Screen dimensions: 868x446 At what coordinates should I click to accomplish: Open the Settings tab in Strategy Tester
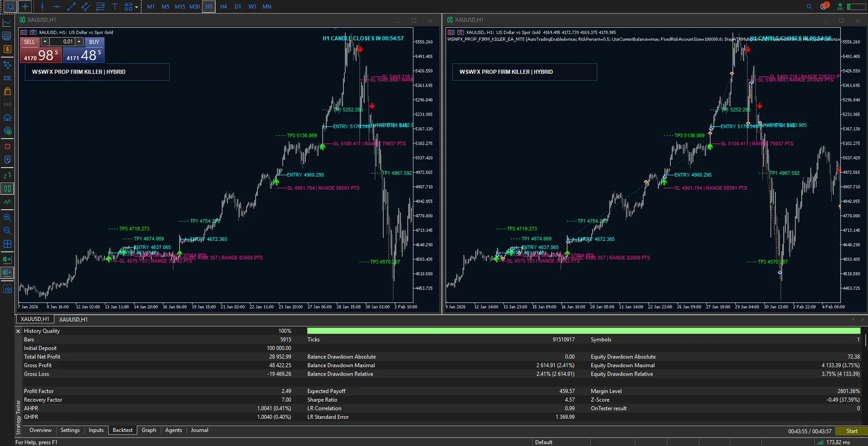[x=70, y=430]
